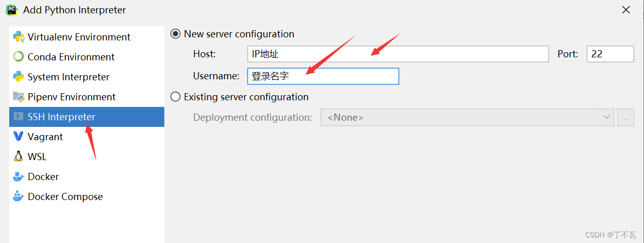Viewport: 644px width, 243px height.
Task: Click the ellipsis browse button
Action: pos(626,117)
